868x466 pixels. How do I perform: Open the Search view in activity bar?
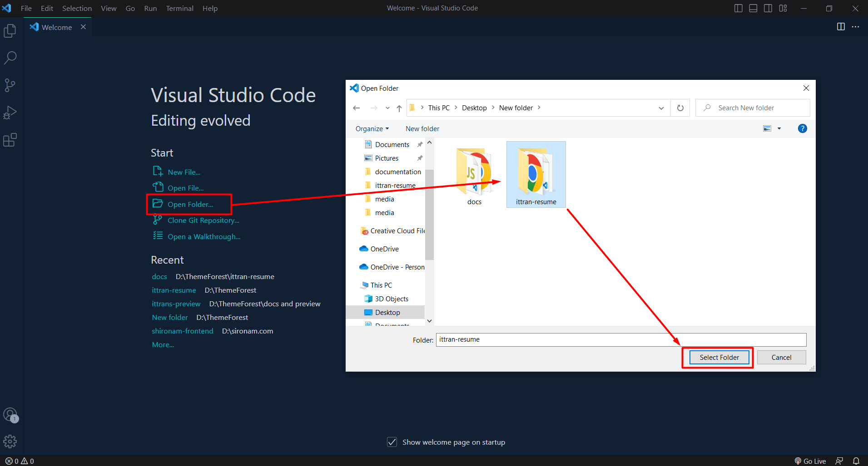pos(10,58)
